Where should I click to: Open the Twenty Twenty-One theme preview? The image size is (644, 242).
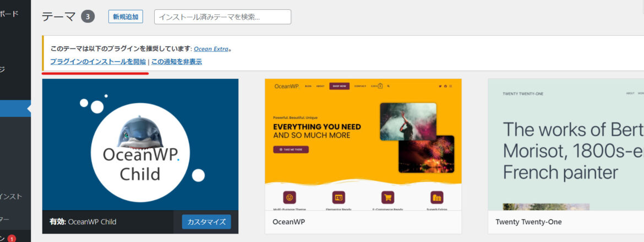click(566, 144)
